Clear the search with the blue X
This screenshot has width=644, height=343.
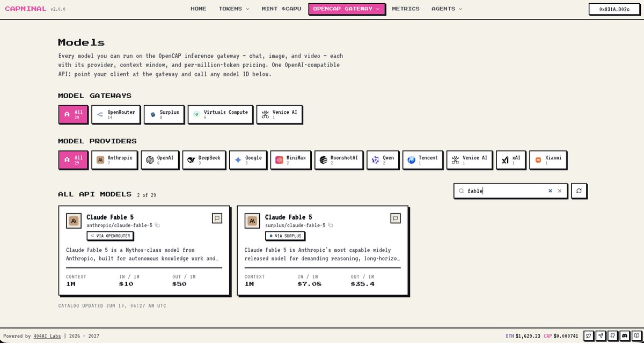click(550, 191)
